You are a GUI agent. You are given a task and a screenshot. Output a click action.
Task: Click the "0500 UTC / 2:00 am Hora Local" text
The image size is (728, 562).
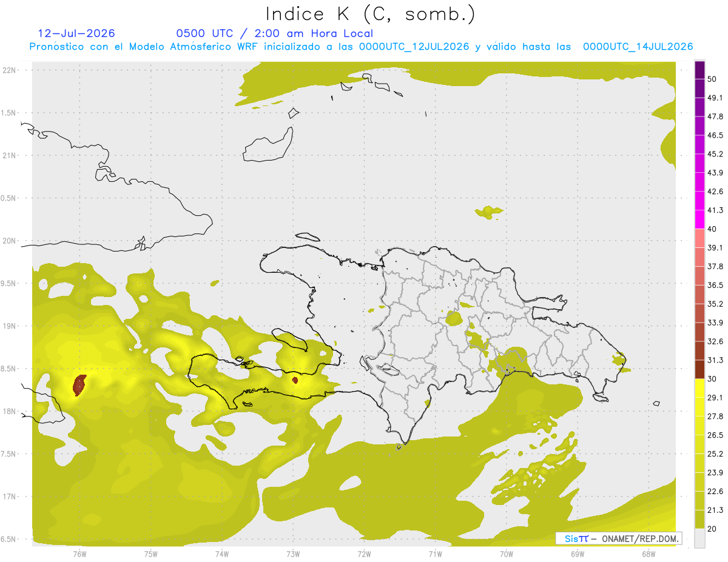tap(274, 33)
